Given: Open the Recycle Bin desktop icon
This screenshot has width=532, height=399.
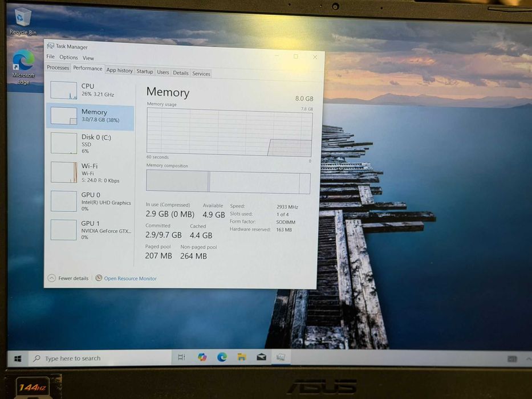Looking at the screenshot, I should (23, 22).
